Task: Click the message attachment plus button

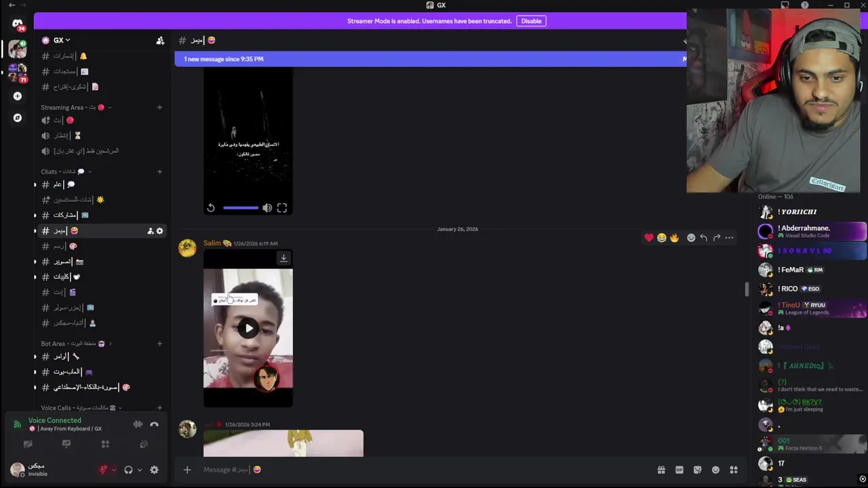Action: [x=187, y=470]
